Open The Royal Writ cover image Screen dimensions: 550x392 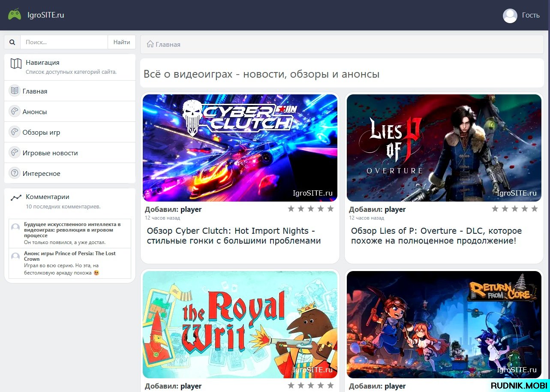[240, 325]
